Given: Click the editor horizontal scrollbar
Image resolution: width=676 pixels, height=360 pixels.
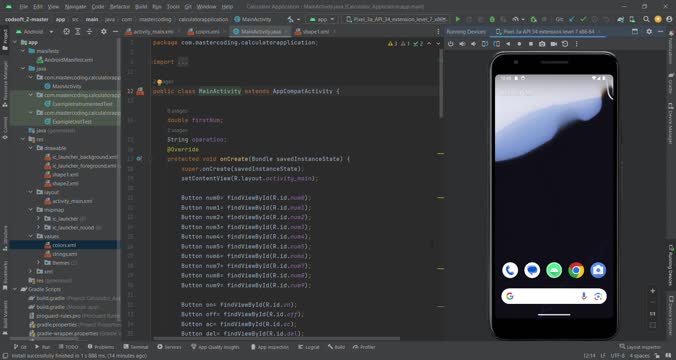Looking at the screenshot, I should 277,339.
